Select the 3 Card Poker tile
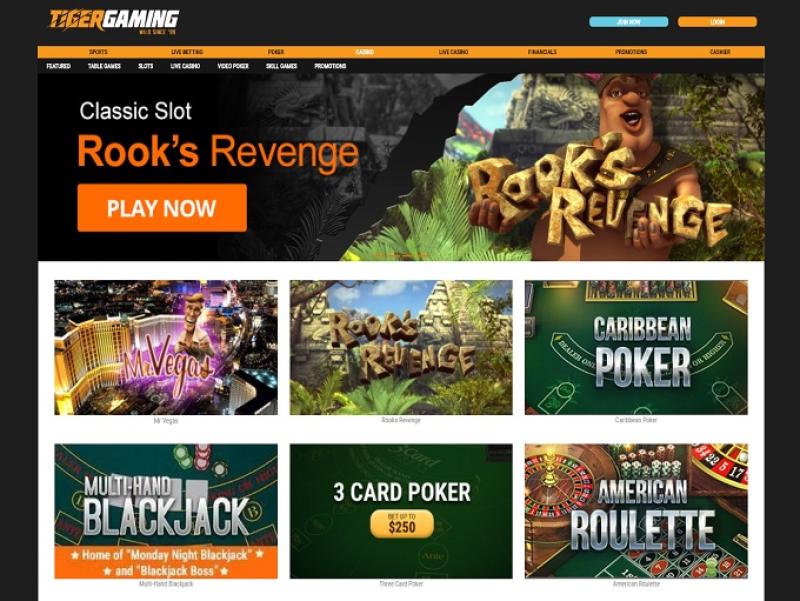 pyautogui.click(x=401, y=511)
